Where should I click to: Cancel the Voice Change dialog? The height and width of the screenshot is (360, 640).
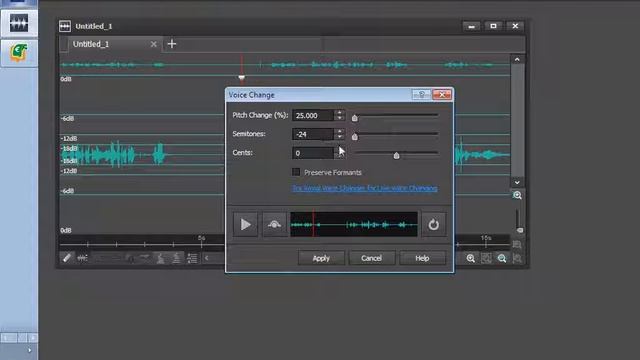[371, 258]
